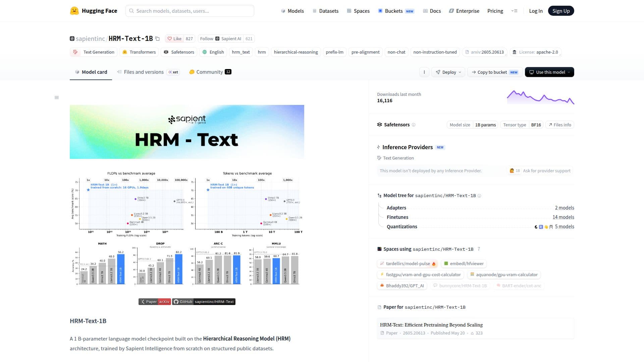
Task: Click the Like heart button
Action: [174, 39]
